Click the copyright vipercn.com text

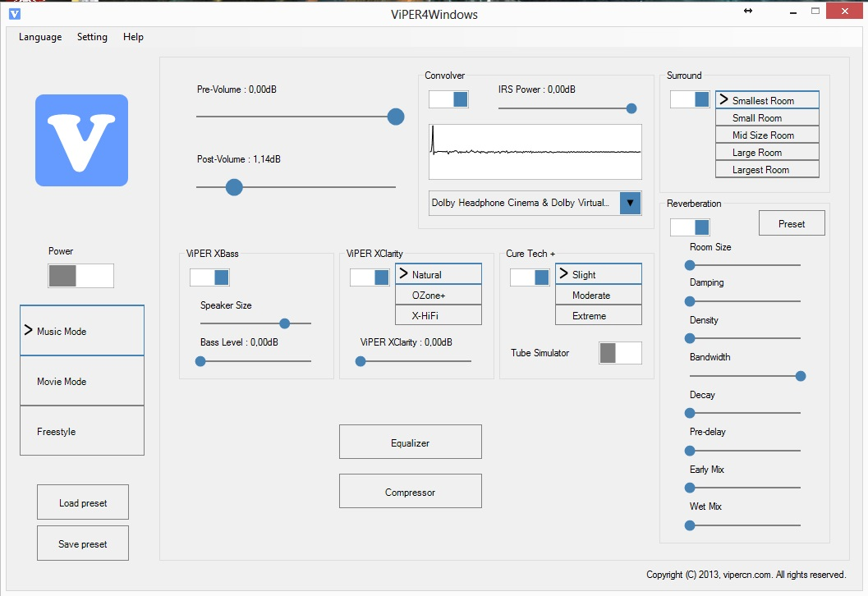coord(746,575)
